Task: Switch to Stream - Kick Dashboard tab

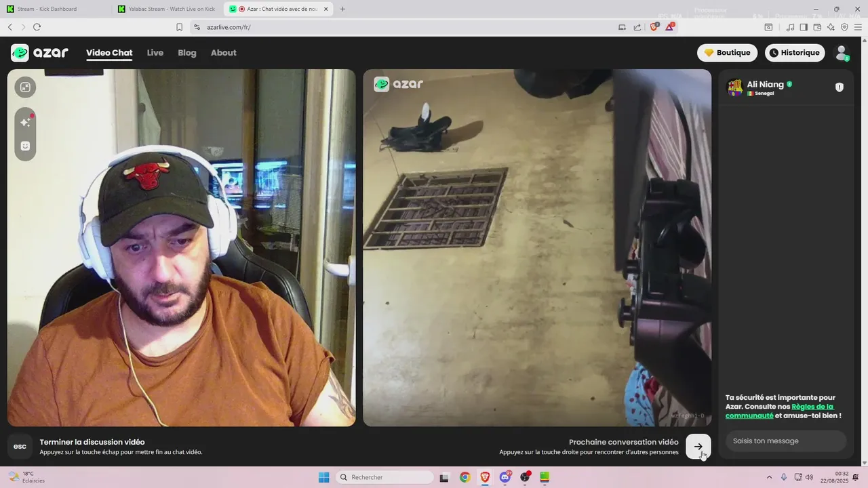Action: coord(56,9)
